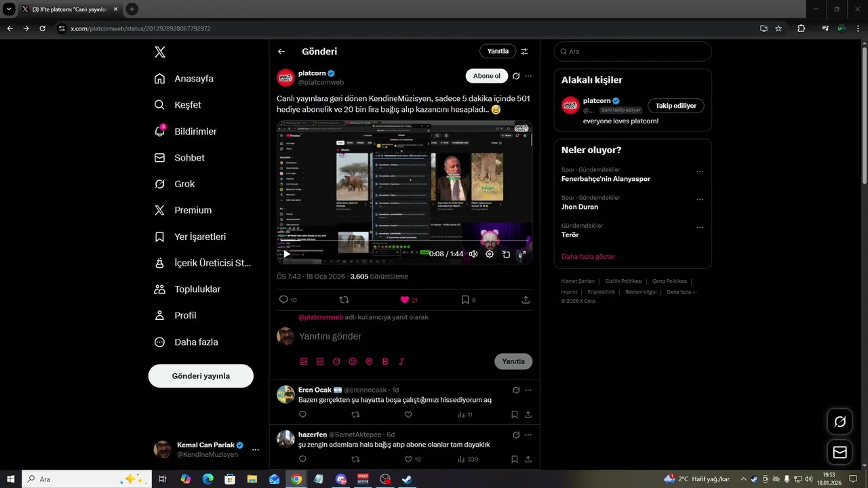Image resolution: width=868 pixels, height=488 pixels.
Task: Open the floating Grok button
Action: coord(840,422)
